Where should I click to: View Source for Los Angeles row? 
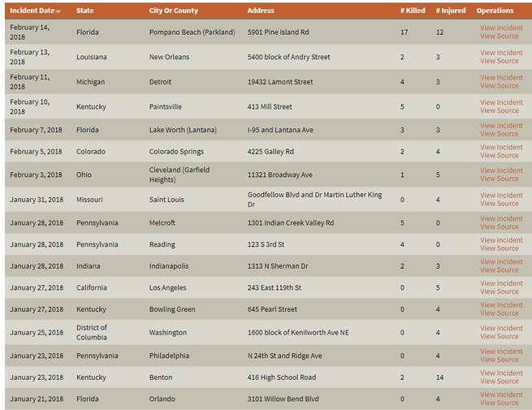click(x=499, y=291)
